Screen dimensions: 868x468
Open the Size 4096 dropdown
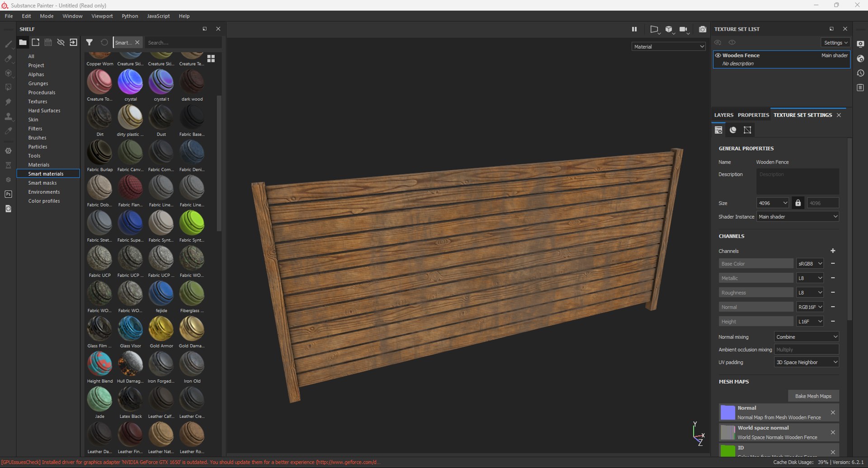tap(773, 203)
